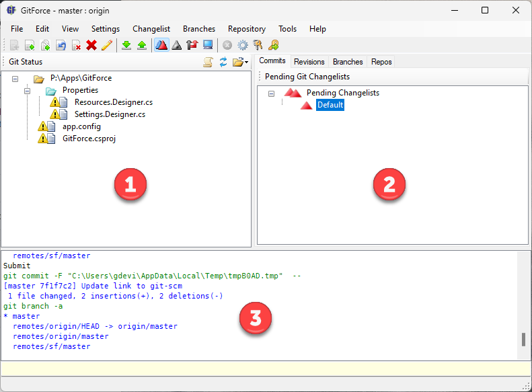Click the 'Git Status' panel title
Viewport: 532px width, 392px height.
click(x=26, y=62)
